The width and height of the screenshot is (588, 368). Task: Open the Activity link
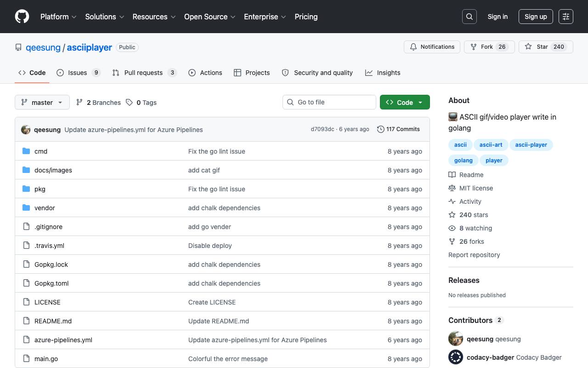[465, 201]
